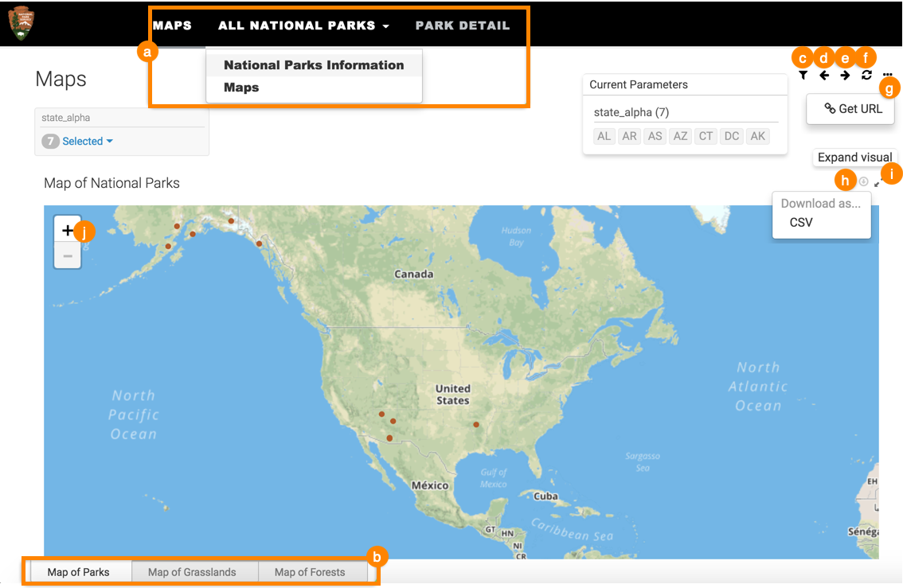Switch to the Map of Grasslands tab
The height and width of the screenshot is (588, 903).
pyautogui.click(x=192, y=572)
